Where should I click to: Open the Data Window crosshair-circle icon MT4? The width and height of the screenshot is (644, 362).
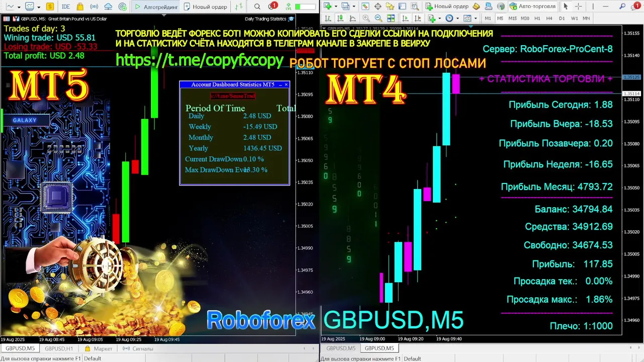point(378,6)
